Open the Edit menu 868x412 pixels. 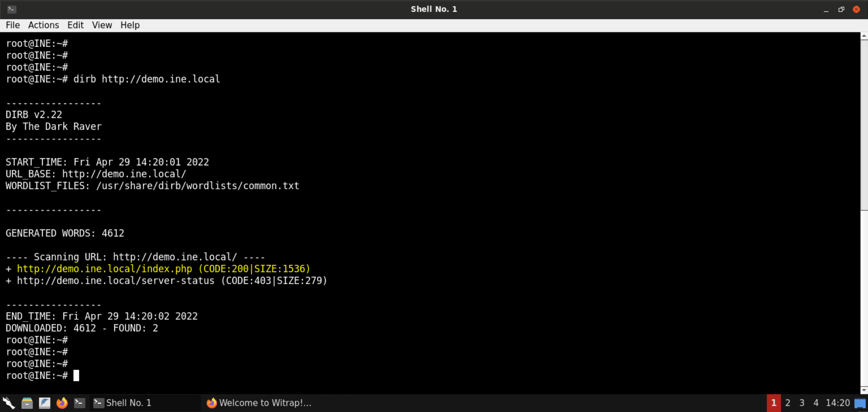pos(75,25)
